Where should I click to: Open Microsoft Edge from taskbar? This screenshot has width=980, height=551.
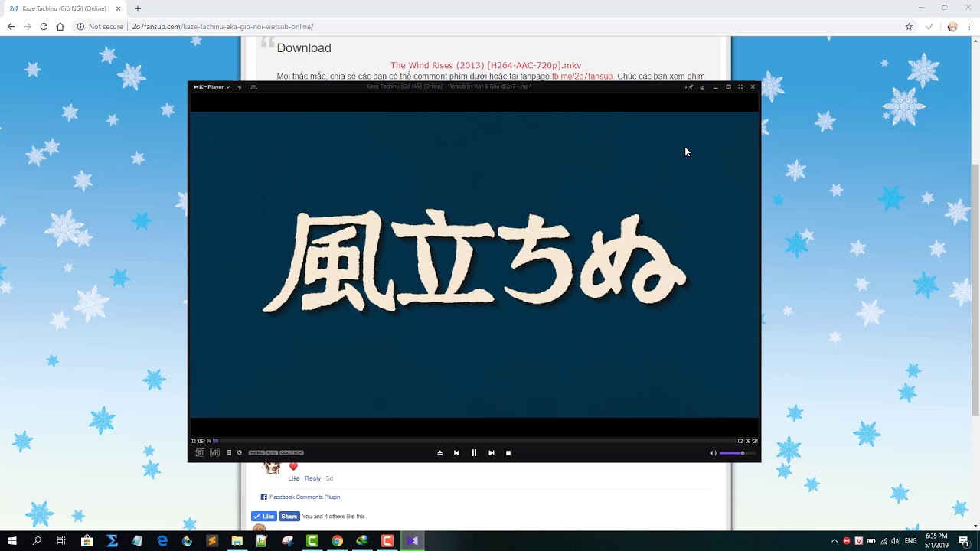(162, 541)
